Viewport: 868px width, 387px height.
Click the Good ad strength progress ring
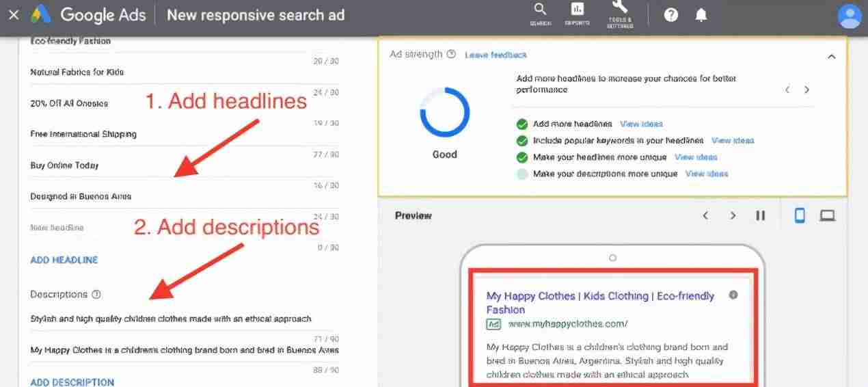(444, 112)
